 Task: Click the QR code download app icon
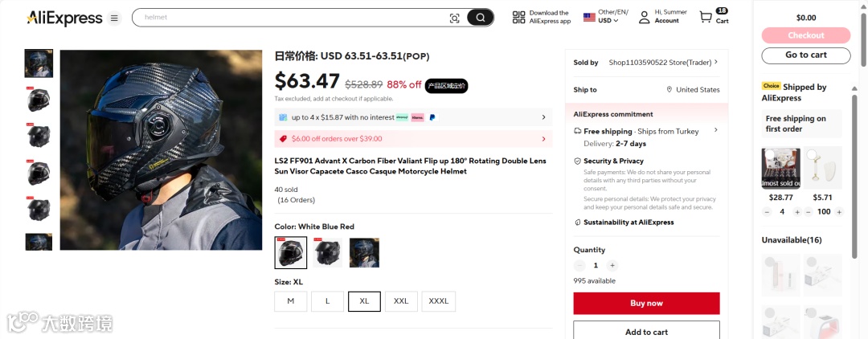(519, 17)
